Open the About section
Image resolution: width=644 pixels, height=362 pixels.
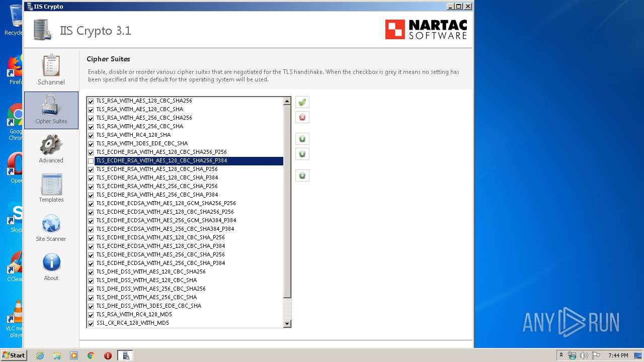click(51, 267)
